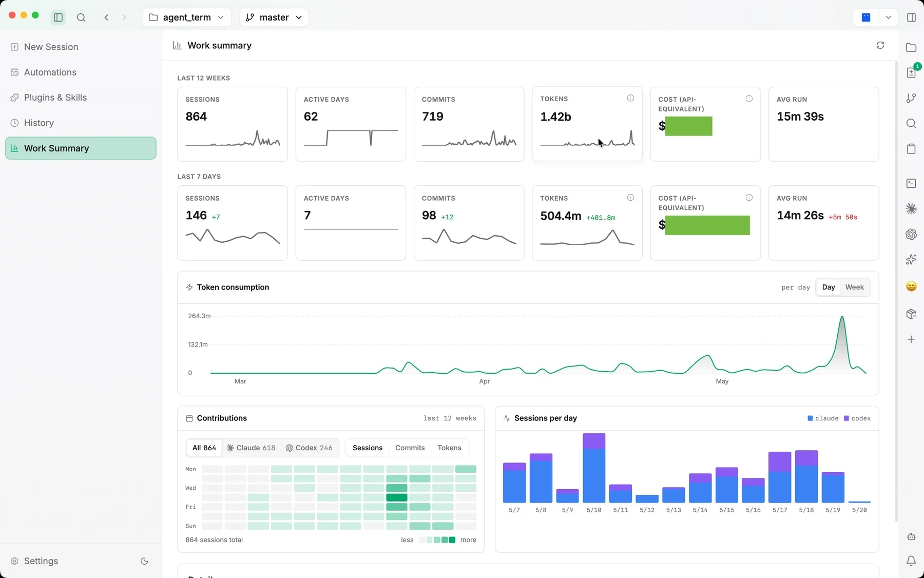924x578 pixels.
Task: Open Automations in the sidebar
Action: click(81, 72)
